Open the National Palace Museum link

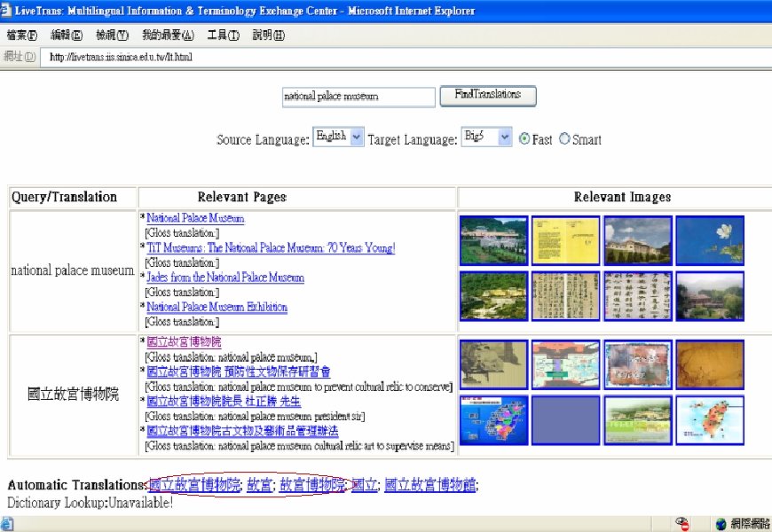coord(195,218)
